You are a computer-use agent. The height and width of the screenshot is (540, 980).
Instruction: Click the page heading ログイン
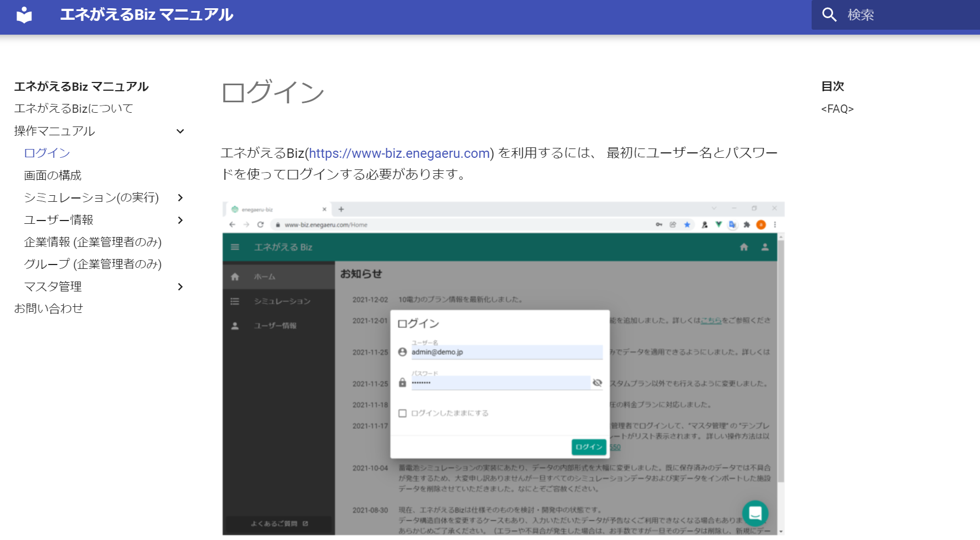[273, 92]
